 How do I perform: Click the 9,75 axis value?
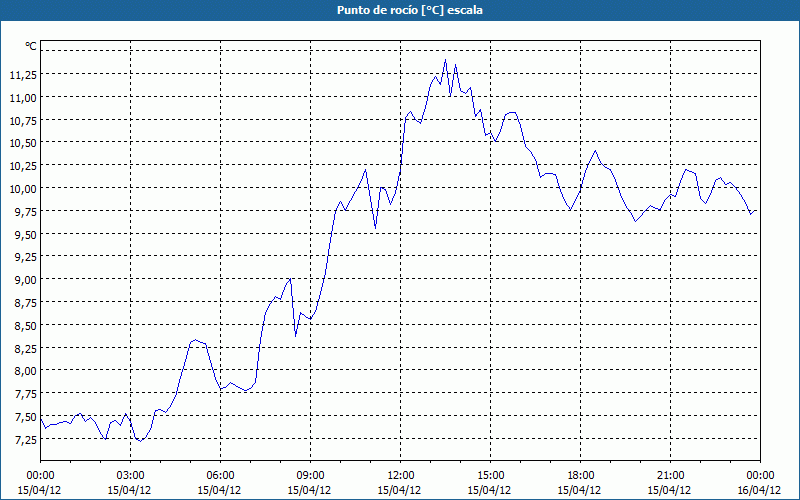click(25, 212)
